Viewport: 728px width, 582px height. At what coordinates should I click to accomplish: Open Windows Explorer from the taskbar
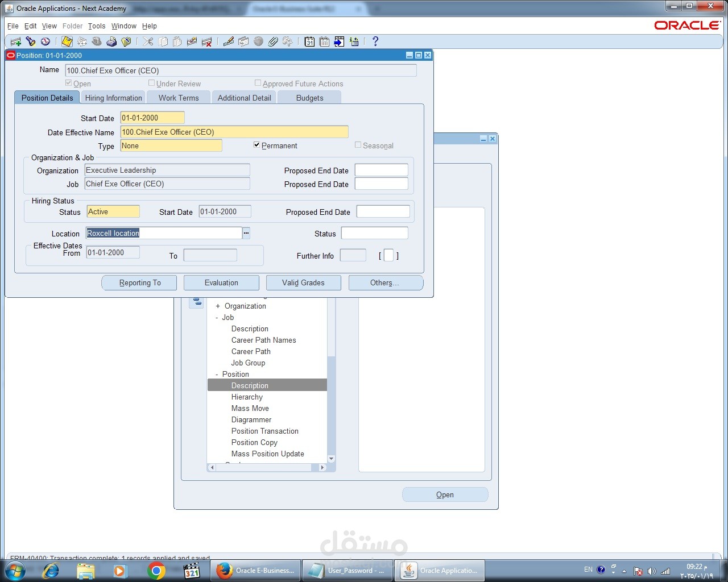(86, 570)
